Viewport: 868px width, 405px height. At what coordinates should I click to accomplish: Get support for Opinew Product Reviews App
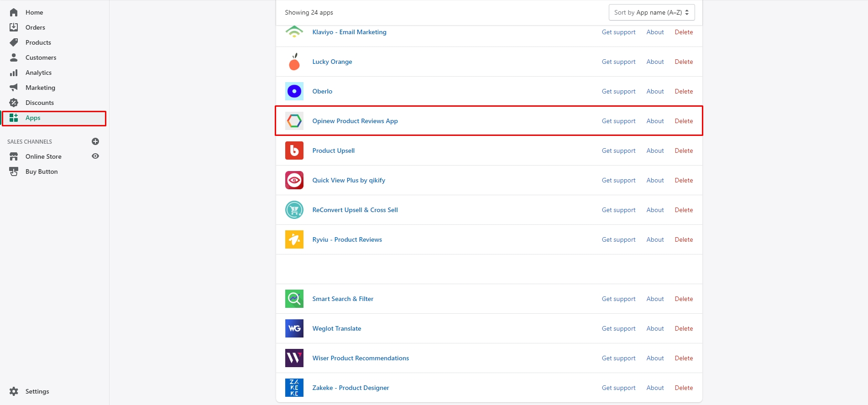point(618,121)
